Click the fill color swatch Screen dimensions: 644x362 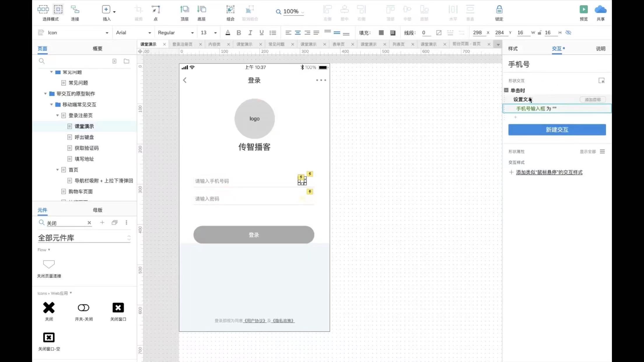click(x=381, y=33)
